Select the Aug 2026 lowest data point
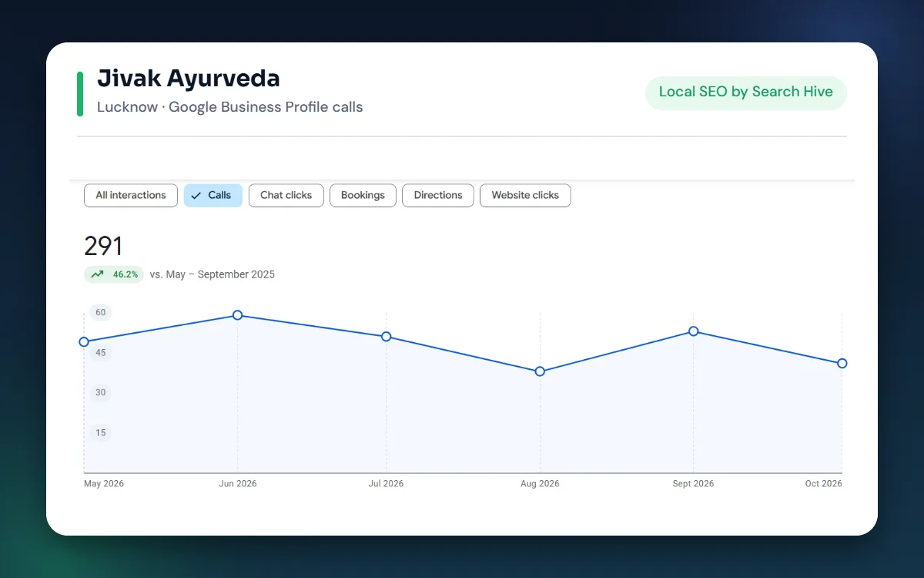The height and width of the screenshot is (578, 924). 540,371
